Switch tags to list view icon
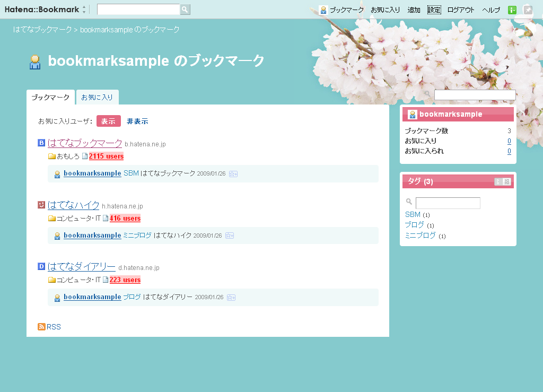The height and width of the screenshot is (392, 543). click(x=498, y=181)
